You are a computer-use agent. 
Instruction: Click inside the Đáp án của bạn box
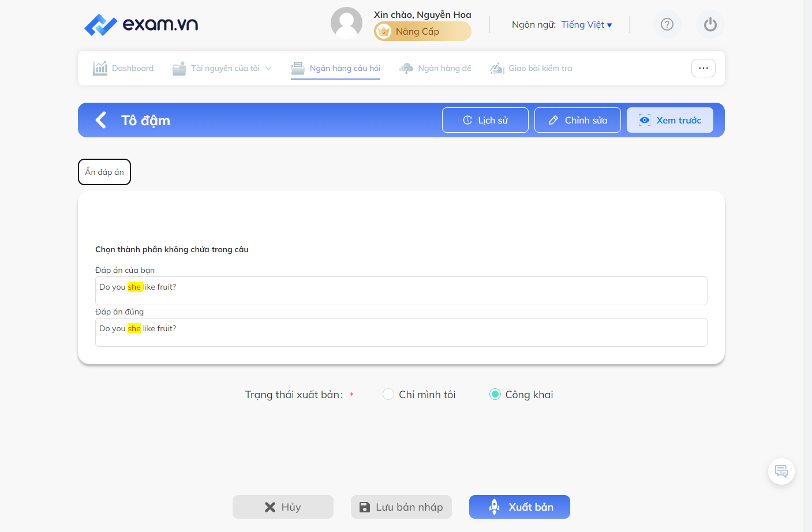click(401, 291)
